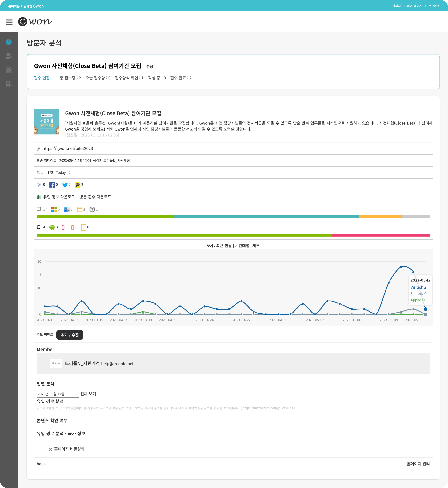The height and width of the screenshot is (488, 448).
Task: Click the teal segment of desktop OS bar
Action: [267, 217]
